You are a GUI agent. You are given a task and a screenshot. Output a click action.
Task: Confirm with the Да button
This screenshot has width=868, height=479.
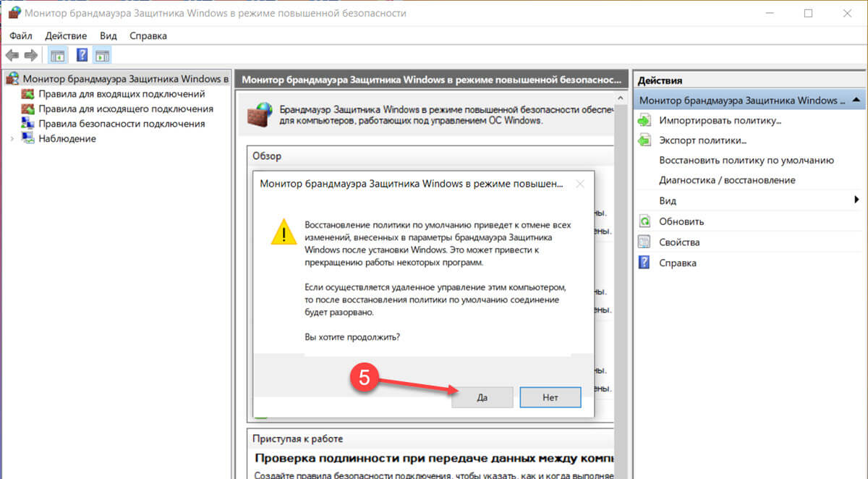[482, 397]
